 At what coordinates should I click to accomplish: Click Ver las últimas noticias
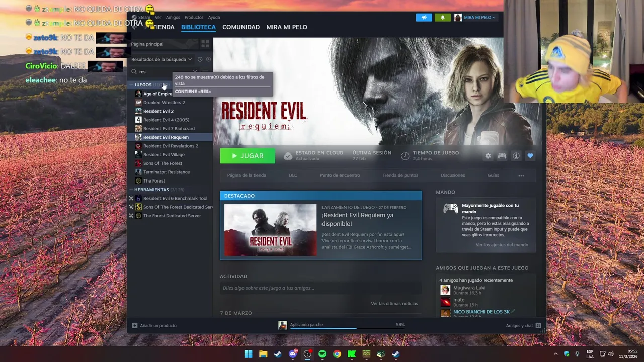click(394, 303)
